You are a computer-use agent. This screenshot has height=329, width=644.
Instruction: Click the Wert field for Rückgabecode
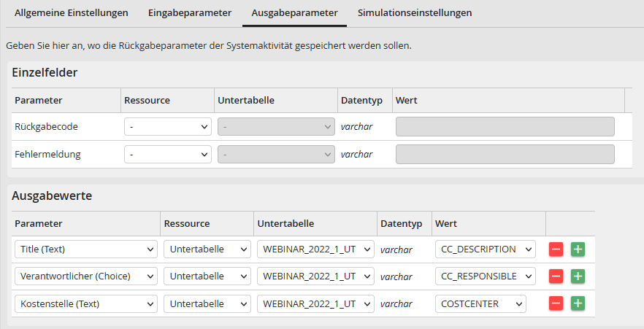[x=505, y=127]
